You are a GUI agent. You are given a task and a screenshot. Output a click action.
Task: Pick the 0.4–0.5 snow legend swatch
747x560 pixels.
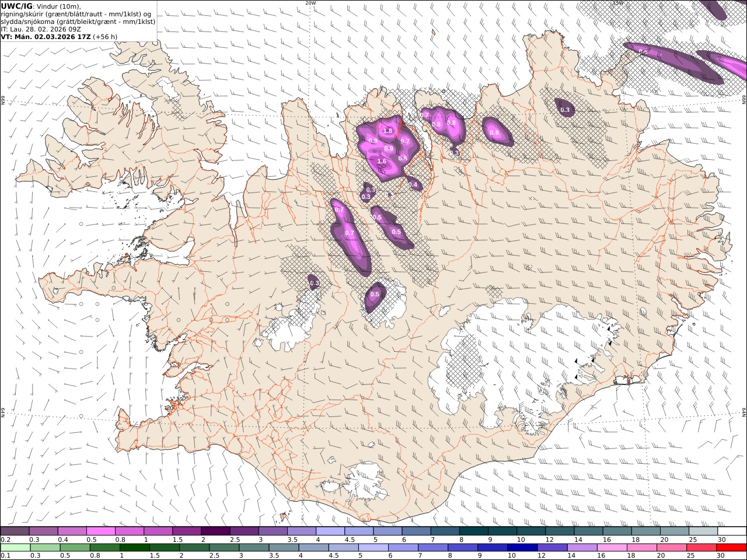click(72, 531)
